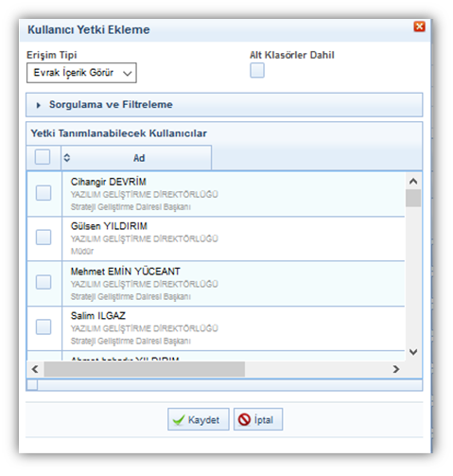Click the vertical scrollbar thumb in user list
The height and width of the screenshot is (476, 453).
pyautogui.click(x=413, y=198)
